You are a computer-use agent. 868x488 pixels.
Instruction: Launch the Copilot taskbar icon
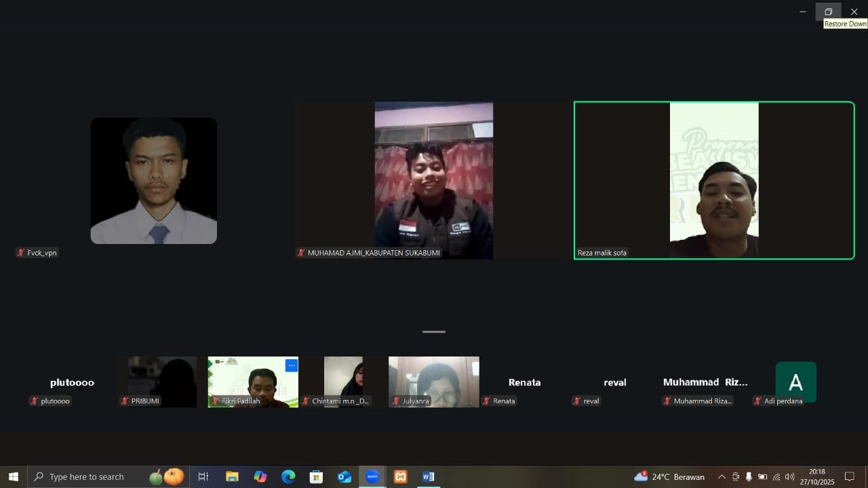tap(260, 476)
